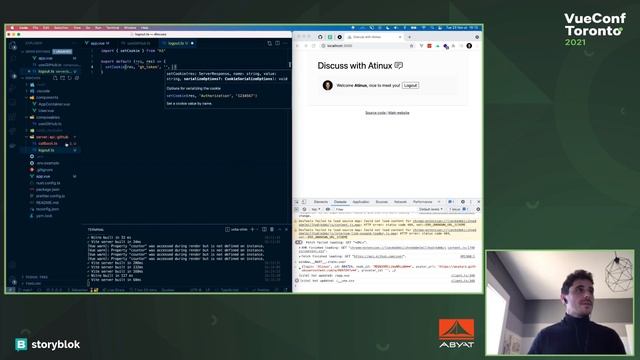The width and height of the screenshot is (640, 360).
Task: Open the Default levels dropdown in console
Action: pyautogui.click(x=431, y=209)
